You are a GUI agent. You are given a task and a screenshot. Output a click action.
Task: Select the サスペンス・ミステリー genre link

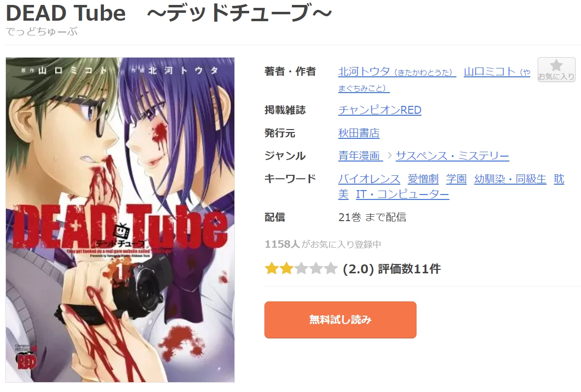[452, 156]
